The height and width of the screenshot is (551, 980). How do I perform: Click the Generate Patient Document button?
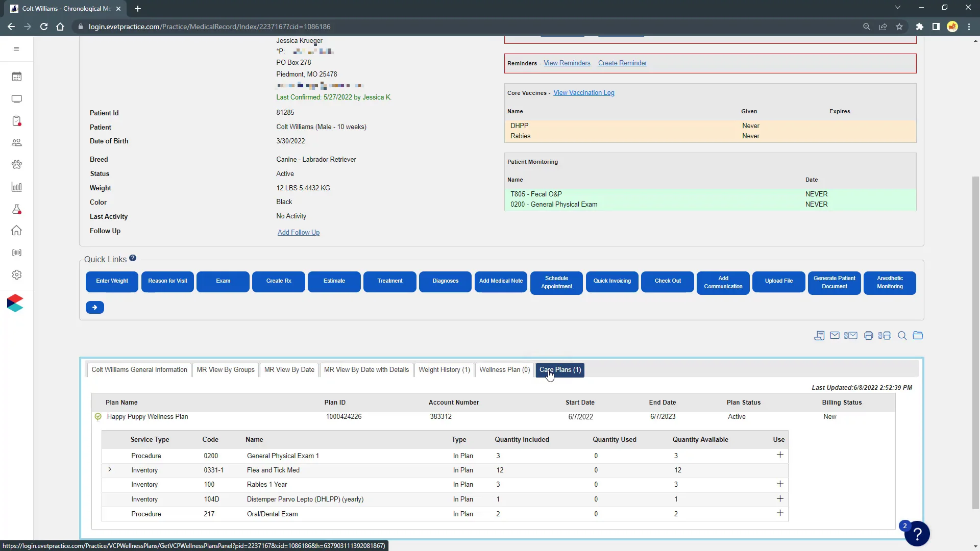(835, 283)
